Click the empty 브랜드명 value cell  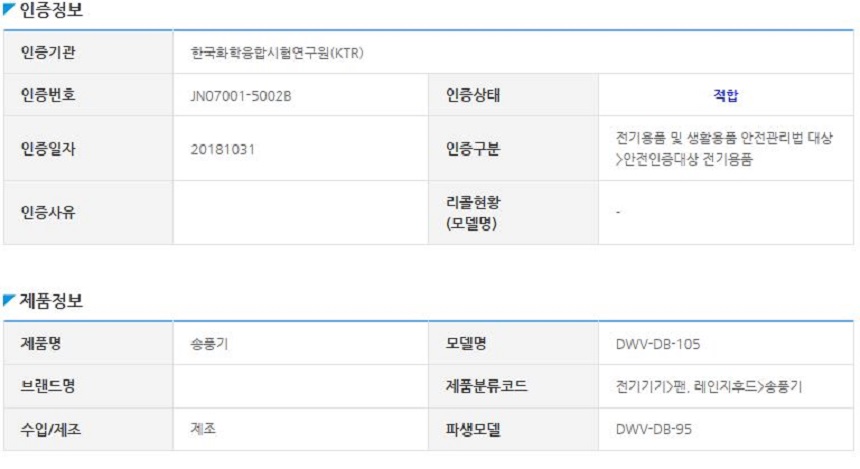tap(301, 386)
